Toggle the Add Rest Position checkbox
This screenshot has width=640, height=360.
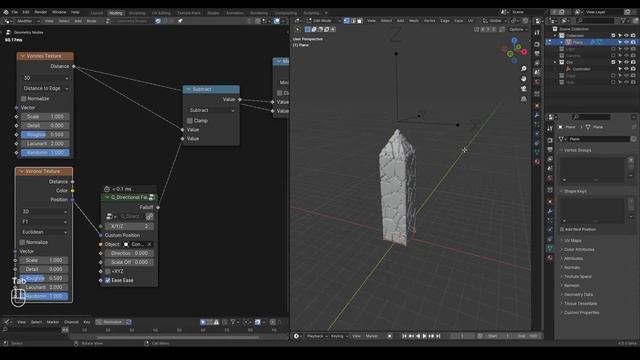562,229
